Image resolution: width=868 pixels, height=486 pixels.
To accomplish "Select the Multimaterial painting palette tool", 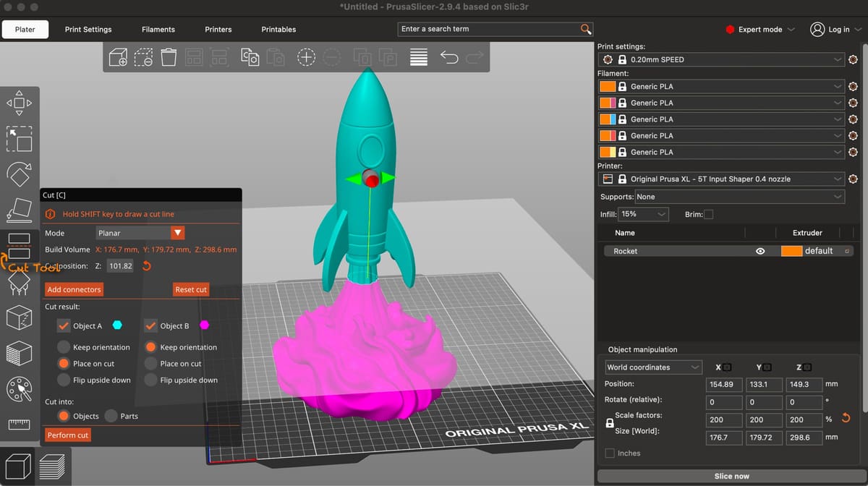I will pos(19,390).
